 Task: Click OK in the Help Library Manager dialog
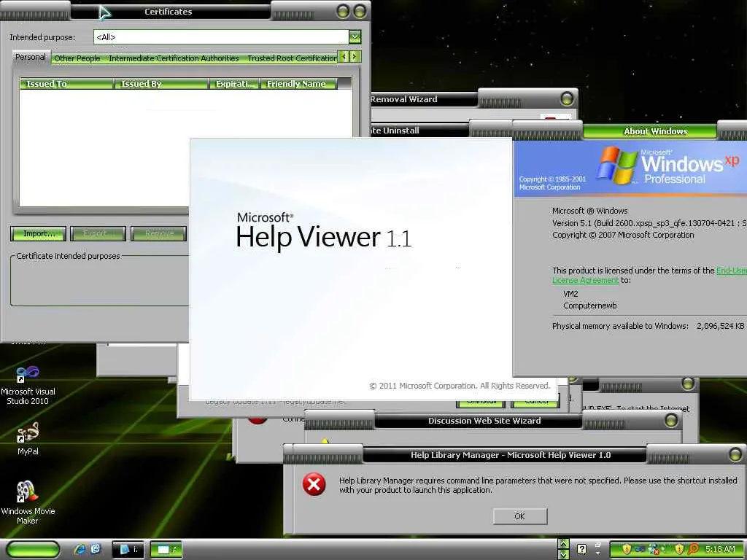coord(519,516)
